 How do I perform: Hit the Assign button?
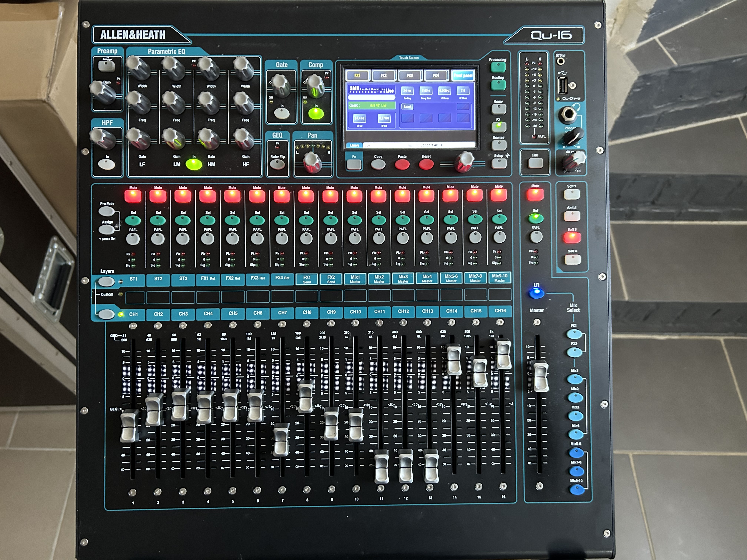106,229
